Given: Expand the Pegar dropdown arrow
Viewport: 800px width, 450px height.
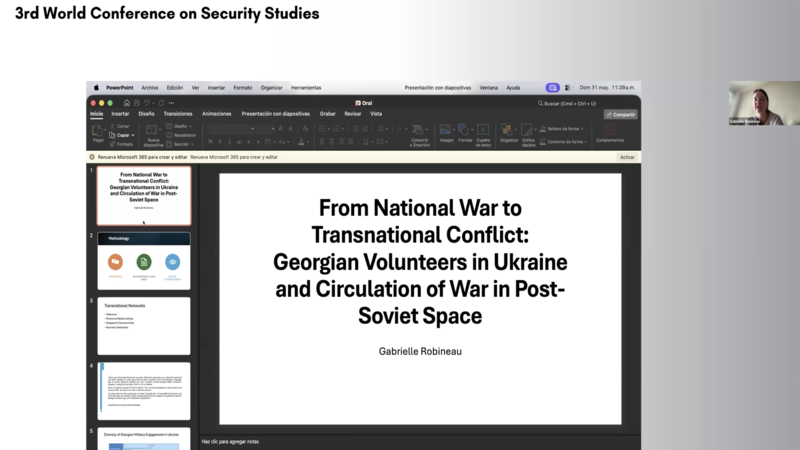Looking at the screenshot, I should pyautogui.click(x=105, y=131).
